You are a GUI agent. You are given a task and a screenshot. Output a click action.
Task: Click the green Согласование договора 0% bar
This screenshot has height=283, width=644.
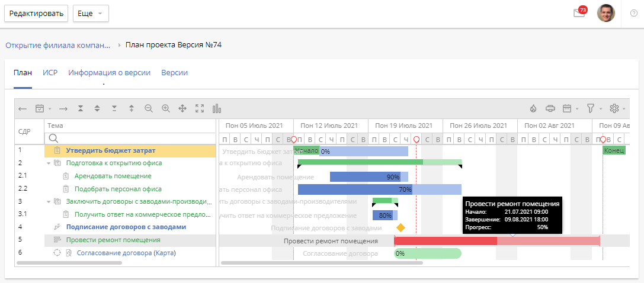[x=428, y=253]
